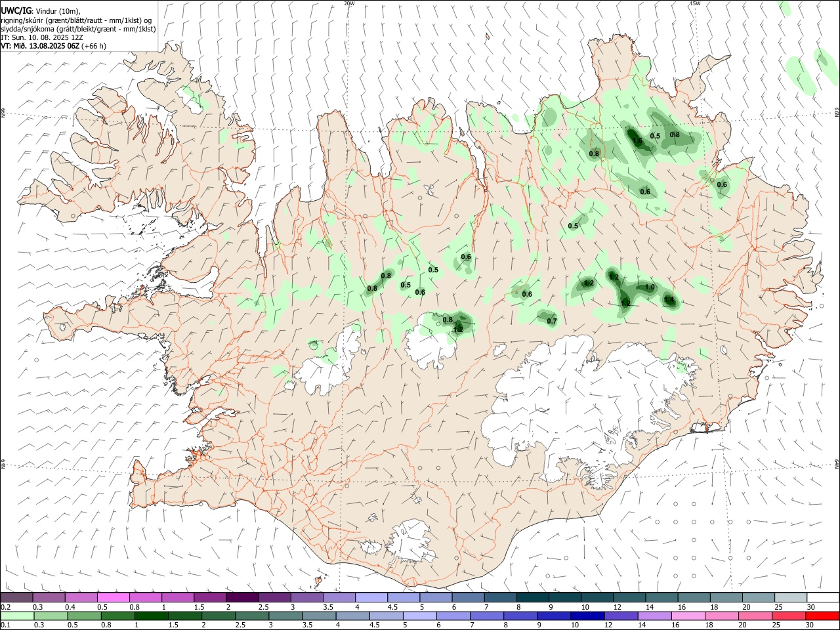840x630 pixels.
Task: Click the 'slydda/snjókoma' legend description line
Action: (78, 29)
